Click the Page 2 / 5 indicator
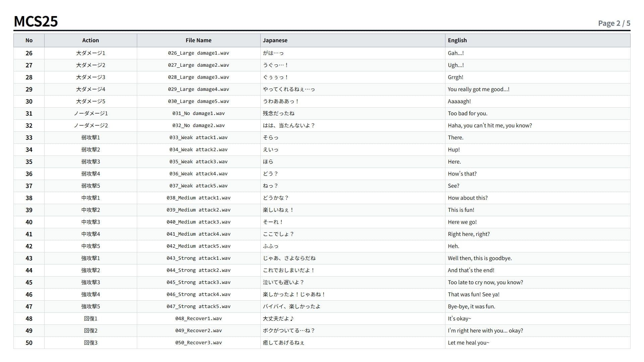This screenshot has width=644, height=362. coord(614,23)
